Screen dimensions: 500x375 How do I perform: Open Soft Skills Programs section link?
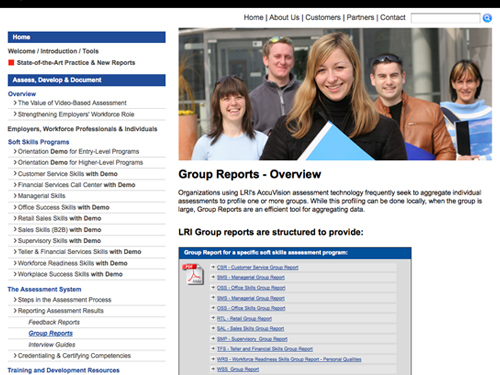pyautogui.click(x=39, y=142)
